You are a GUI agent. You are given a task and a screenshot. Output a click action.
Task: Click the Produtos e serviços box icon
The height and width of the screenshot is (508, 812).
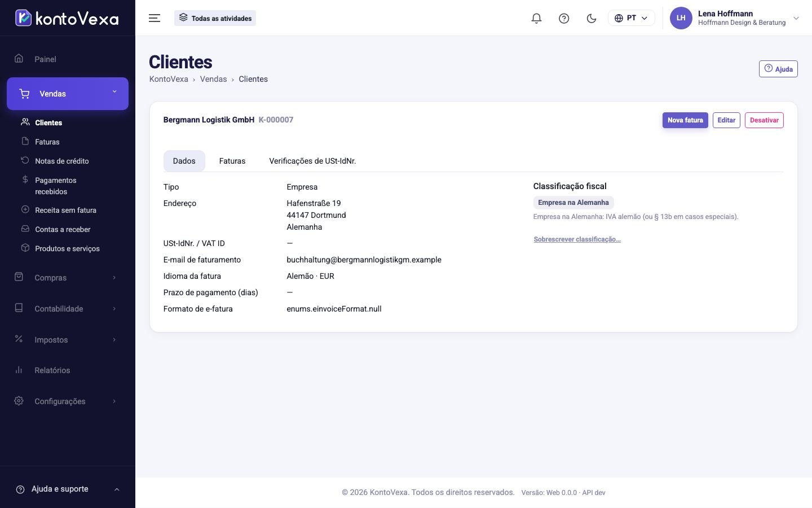pyautogui.click(x=25, y=248)
